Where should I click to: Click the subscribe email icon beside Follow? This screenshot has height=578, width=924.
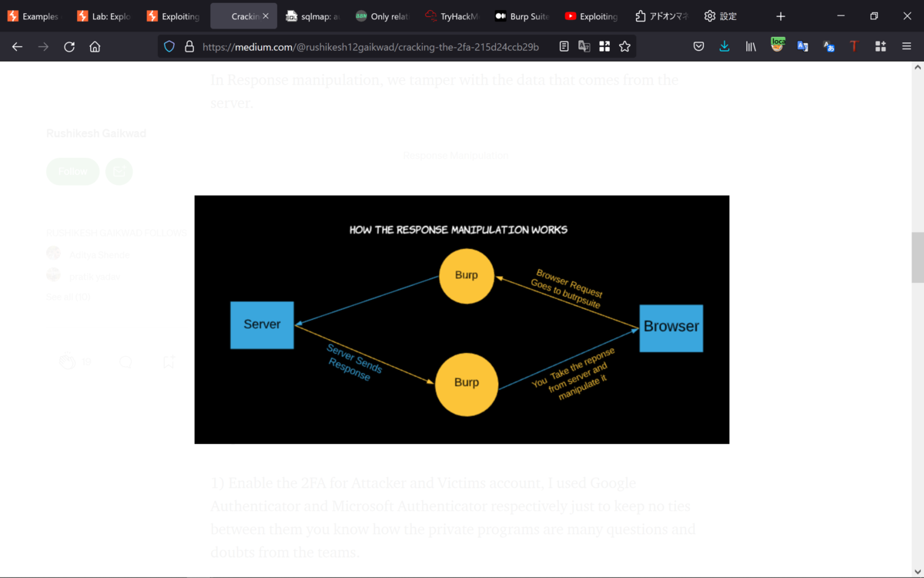click(119, 171)
